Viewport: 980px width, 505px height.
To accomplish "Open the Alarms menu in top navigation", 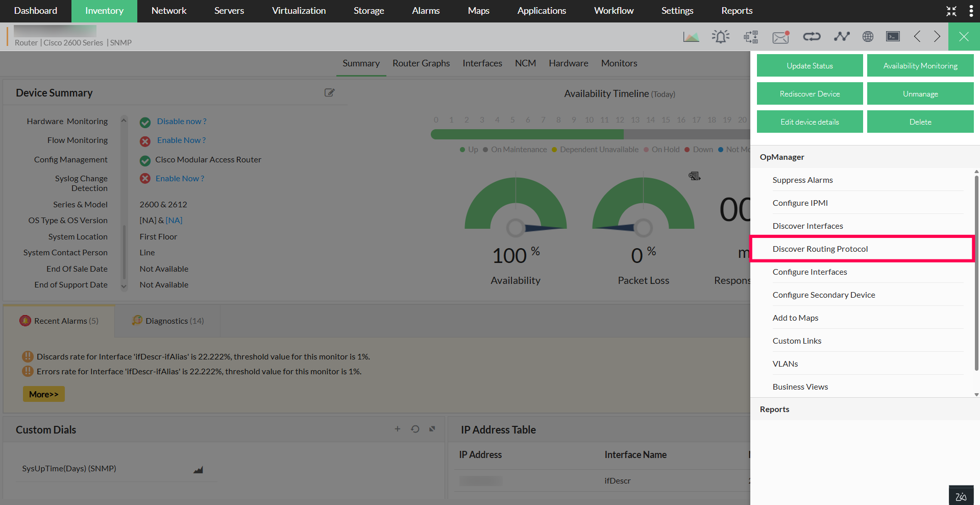I will point(426,11).
